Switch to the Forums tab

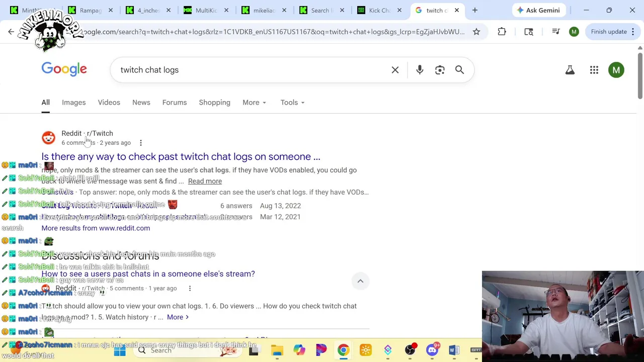pos(175,103)
